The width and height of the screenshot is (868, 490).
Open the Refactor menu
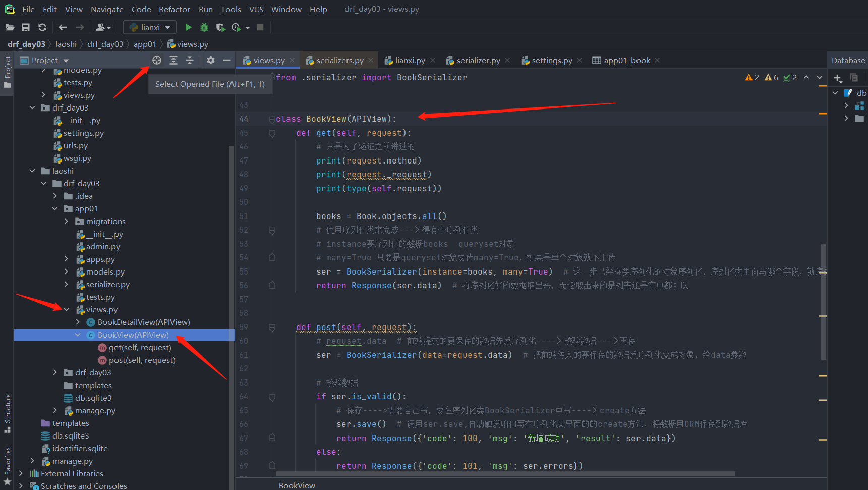175,9
